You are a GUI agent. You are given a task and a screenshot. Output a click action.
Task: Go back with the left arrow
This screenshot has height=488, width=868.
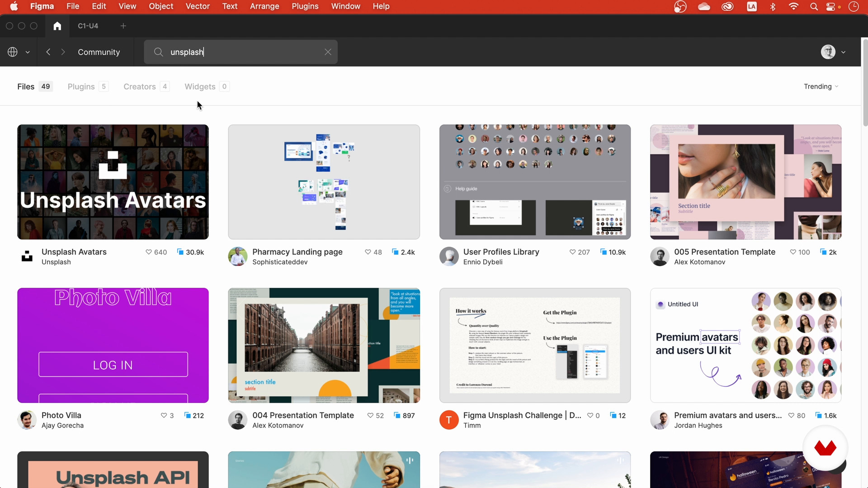(x=48, y=52)
